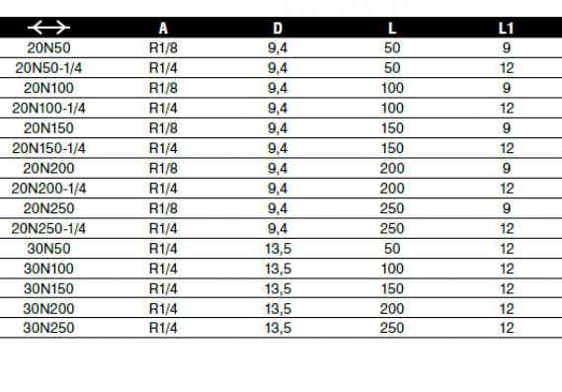Viewport: 562px width, 392px height.
Task: Click the 30N100 model cell
Action: click(x=48, y=269)
